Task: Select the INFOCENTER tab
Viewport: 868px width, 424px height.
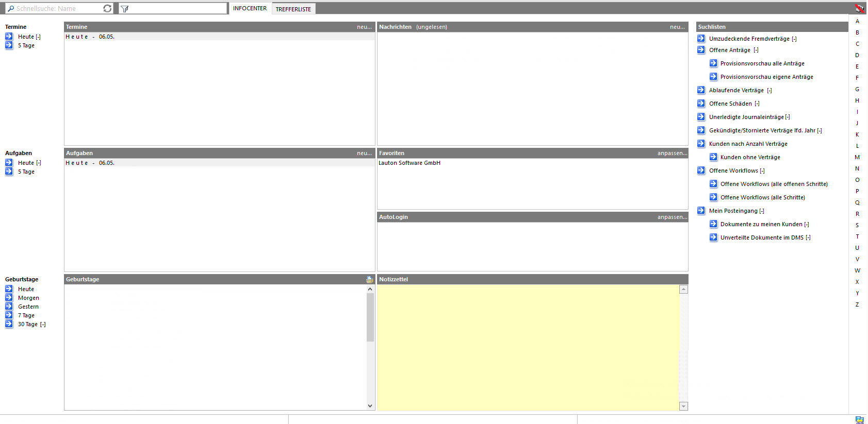Action: (x=250, y=8)
